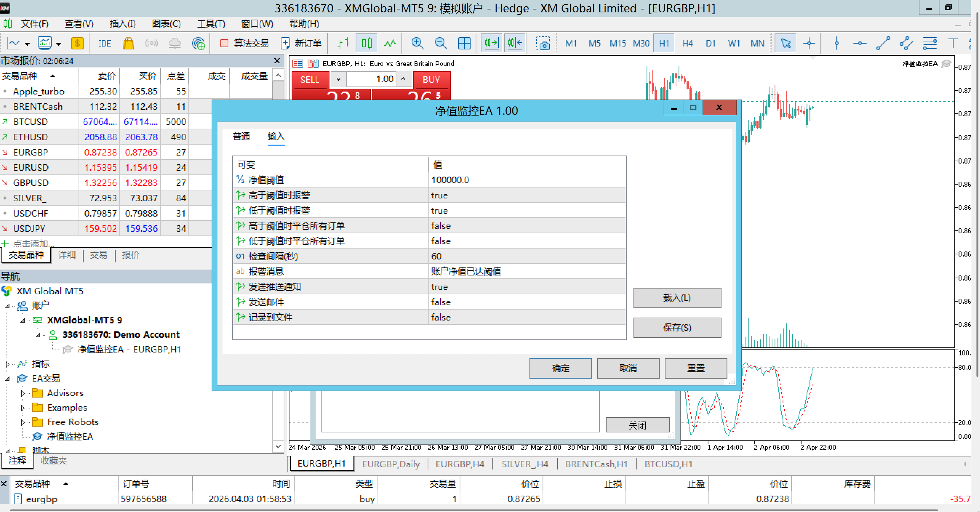980x512 pixels.
Task: Expand the Free Robots folder
Action: (x=23, y=422)
